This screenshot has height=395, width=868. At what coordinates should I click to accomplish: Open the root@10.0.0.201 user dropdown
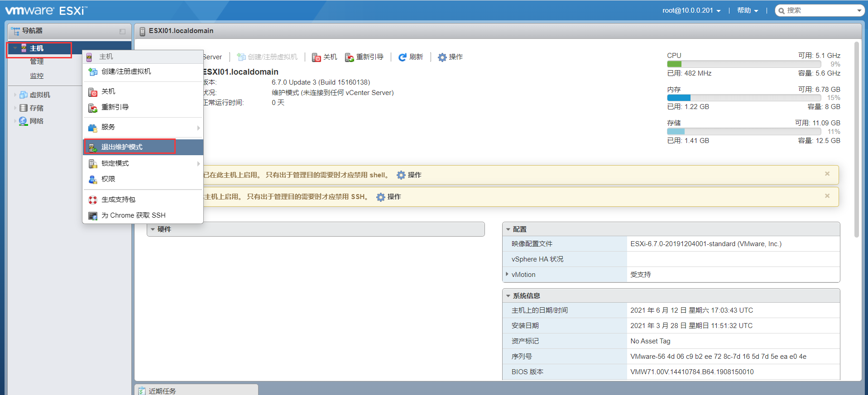(x=691, y=10)
